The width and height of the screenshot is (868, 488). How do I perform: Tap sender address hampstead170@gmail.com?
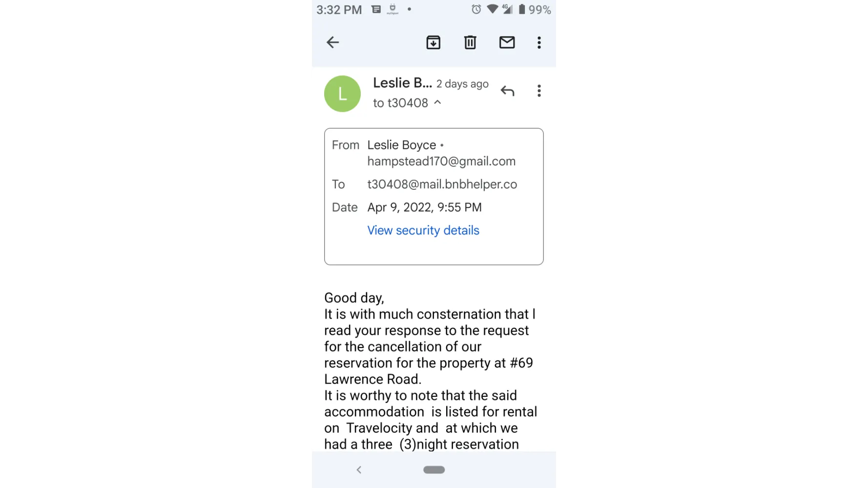[441, 162]
